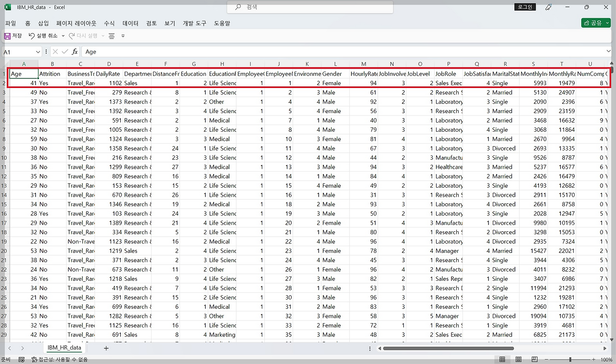Select the IBM_HR_data sheet tab
The width and height of the screenshot is (616, 364).
[64, 348]
